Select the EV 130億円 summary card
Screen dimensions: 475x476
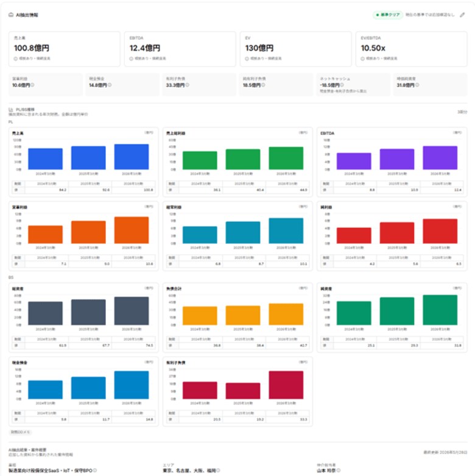click(295, 49)
